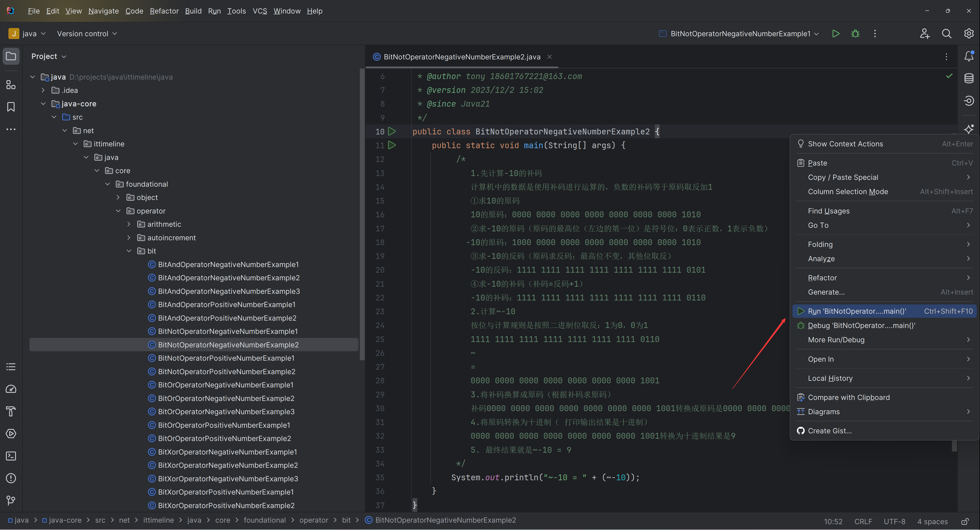
Task: Open the Project view dropdown
Action: [x=49, y=56]
